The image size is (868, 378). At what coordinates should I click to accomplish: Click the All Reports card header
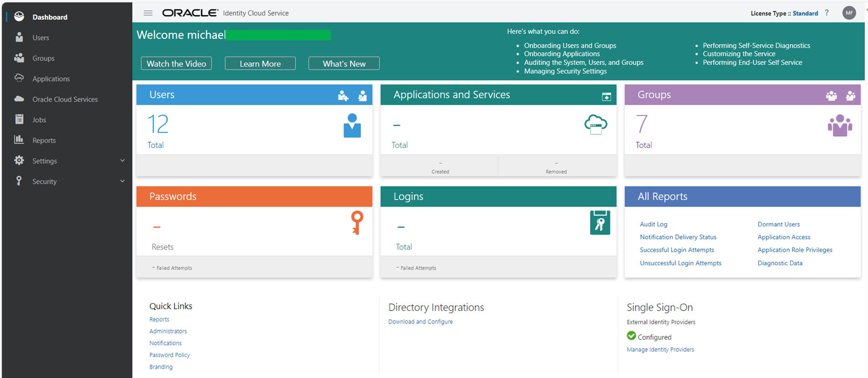tap(742, 197)
